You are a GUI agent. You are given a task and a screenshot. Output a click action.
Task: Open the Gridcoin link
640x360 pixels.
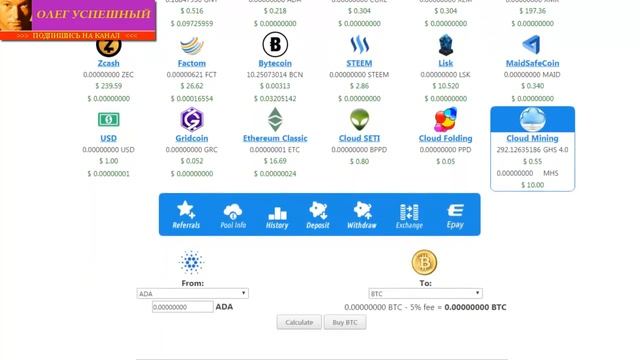point(192,138)
